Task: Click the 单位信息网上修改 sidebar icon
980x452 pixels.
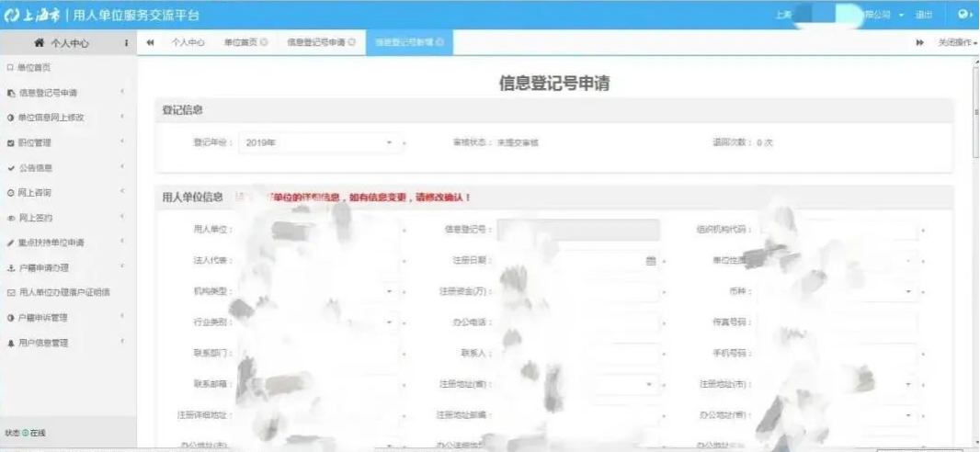Action: 10,118
